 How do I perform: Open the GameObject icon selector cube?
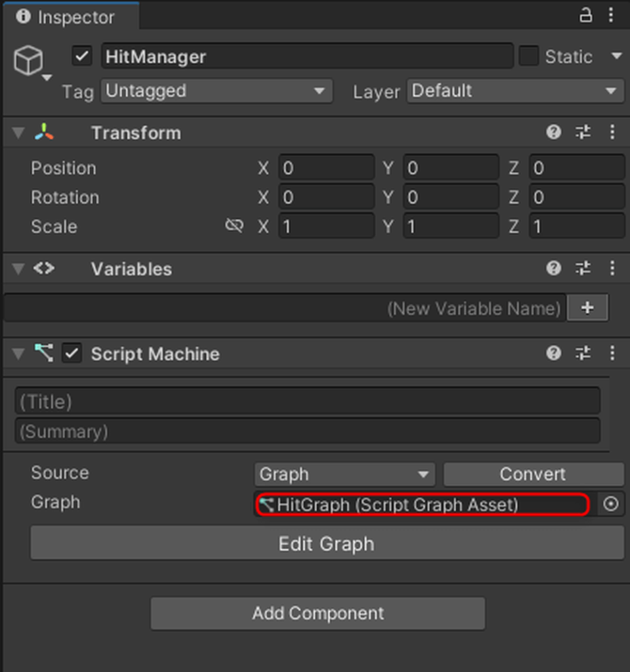click(29, 62)
